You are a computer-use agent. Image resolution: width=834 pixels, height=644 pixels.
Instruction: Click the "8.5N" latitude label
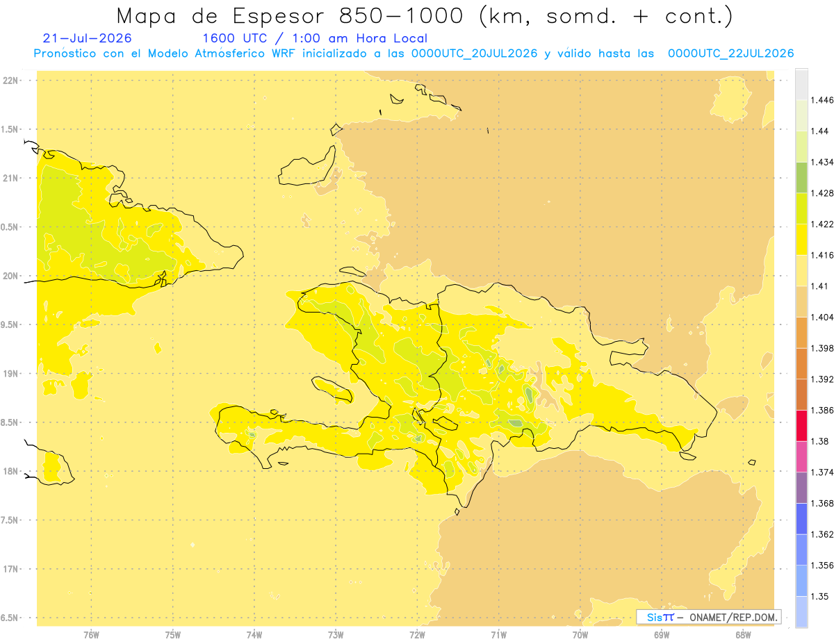pos(10,422)
